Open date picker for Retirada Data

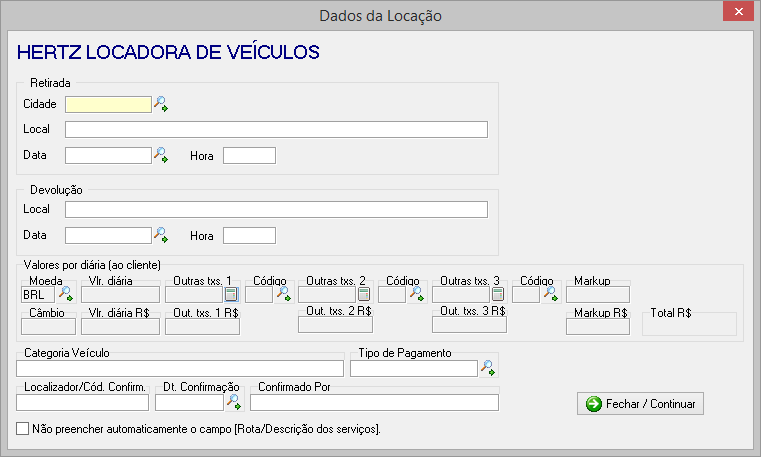point(161,155)
